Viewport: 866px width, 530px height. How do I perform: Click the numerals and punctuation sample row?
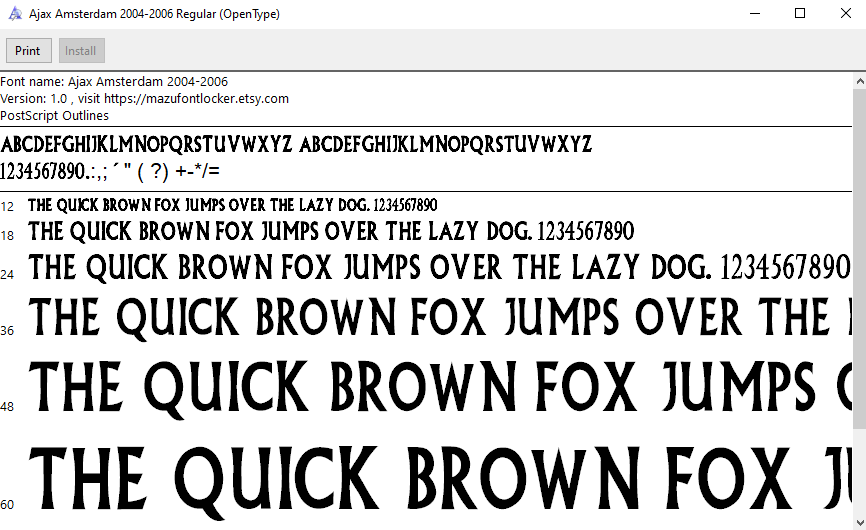pos(110,171)
